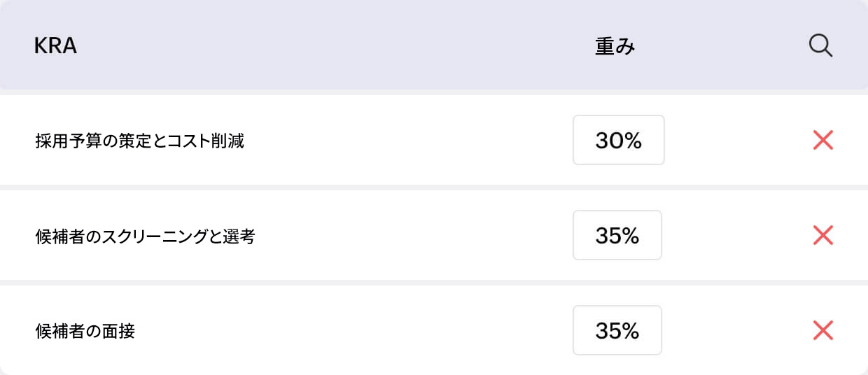Viewport: 868px width, 375px height.
Task: Edit the 35% weight for 候補者の面接
Action: (617, 330)
